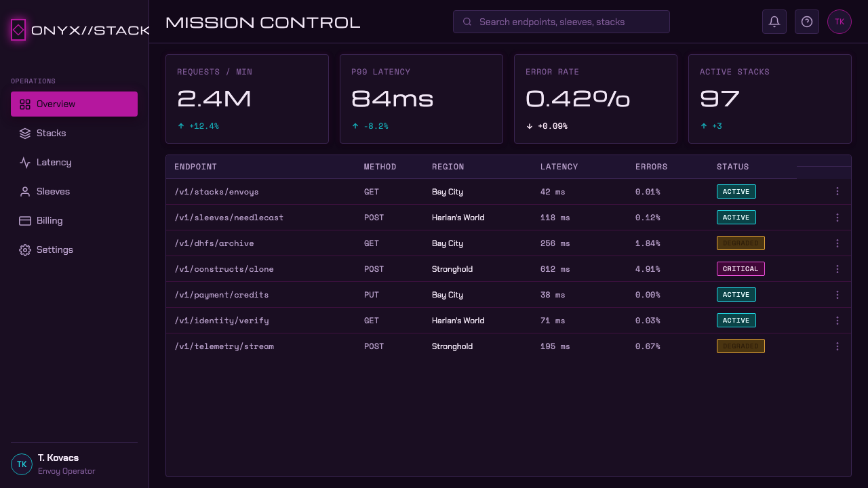Click the Latency pulse icon in sidebar
Image resolution: width=868 pixels, height=488 pixels.
tap(25, 163)
